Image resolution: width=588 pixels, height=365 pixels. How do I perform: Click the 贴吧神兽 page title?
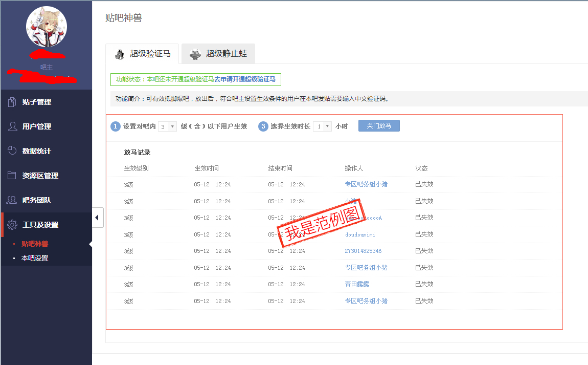[x=123, y=17]
